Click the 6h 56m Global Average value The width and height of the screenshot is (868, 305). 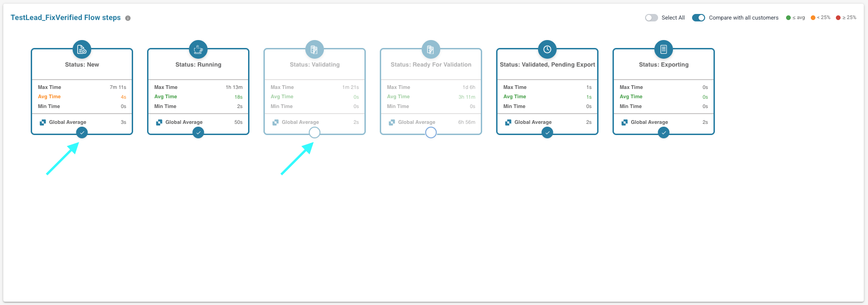point(467,122)
